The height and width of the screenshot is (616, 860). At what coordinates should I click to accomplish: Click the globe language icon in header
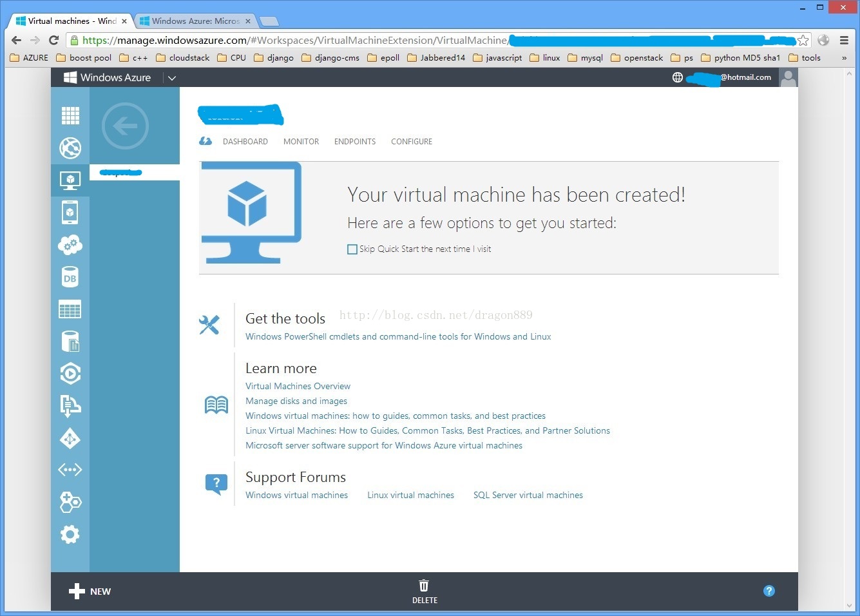pos(678,77)
